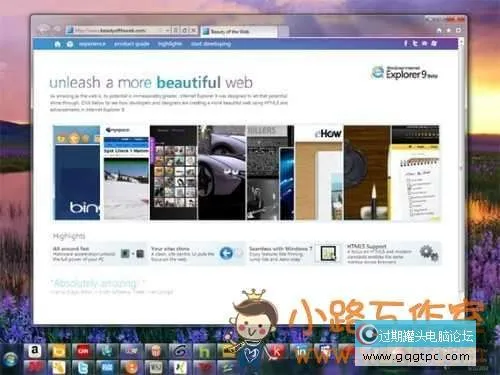The image size is (500, 375).
Task: Open the Killers showcase thumbnail
Action: [270, 173]
